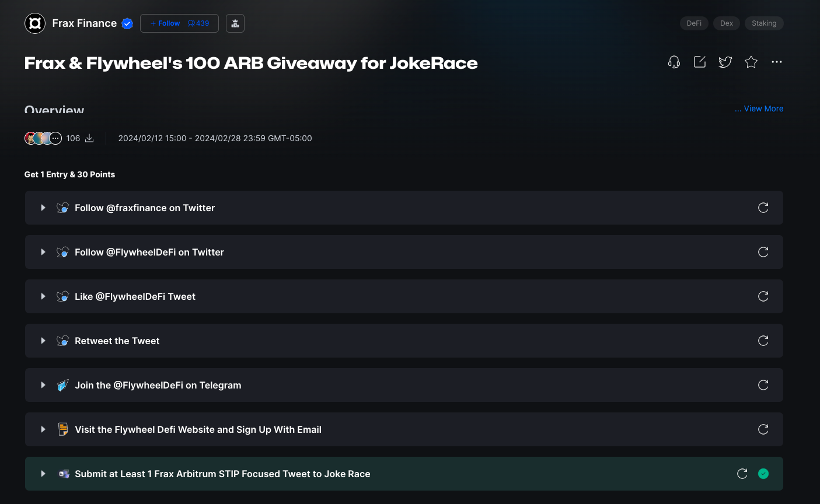Click the participant count 106
The image size is (820, 504).
[73, 138]
